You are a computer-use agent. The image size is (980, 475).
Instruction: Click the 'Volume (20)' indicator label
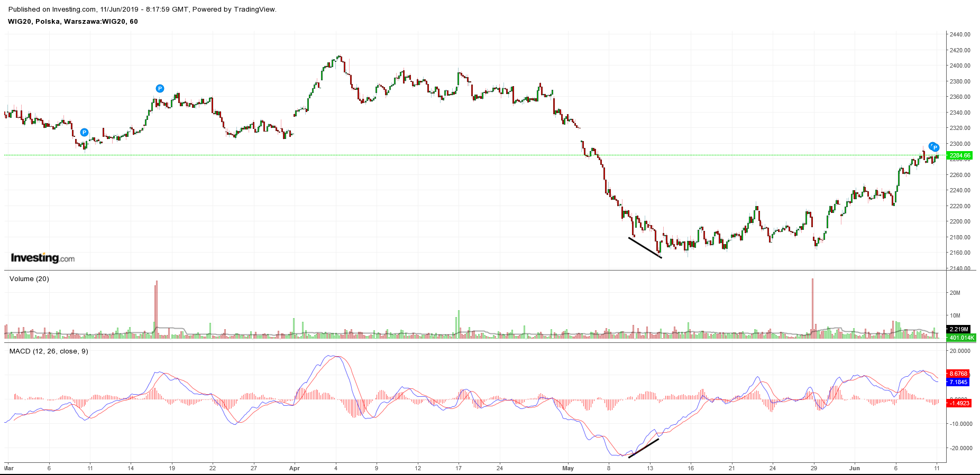click(29, 279)
